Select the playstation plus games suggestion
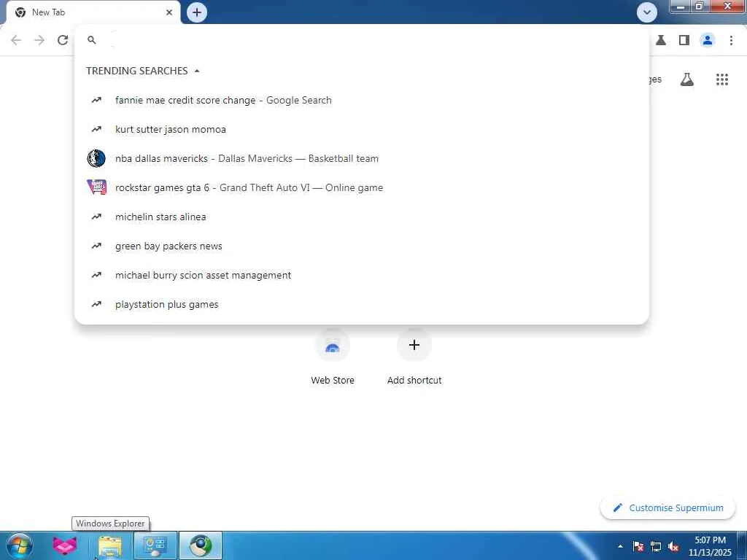The height and width of the screenshot is (560, 747). (362, 304)
